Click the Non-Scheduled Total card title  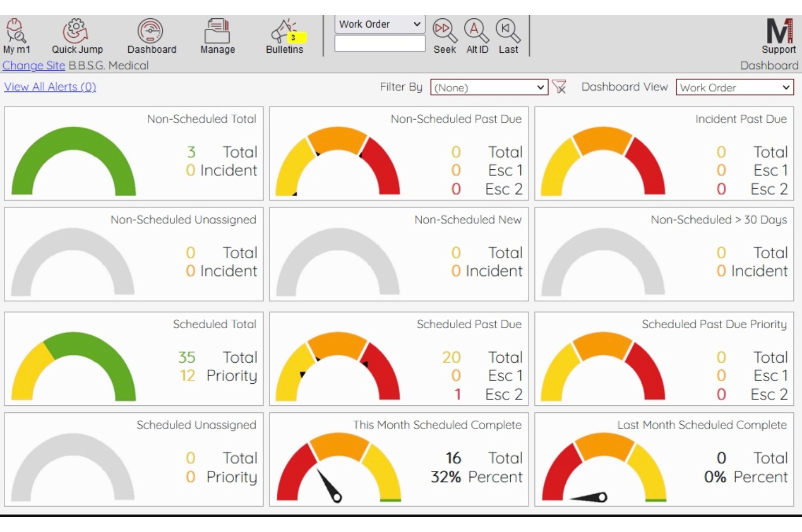202,119
